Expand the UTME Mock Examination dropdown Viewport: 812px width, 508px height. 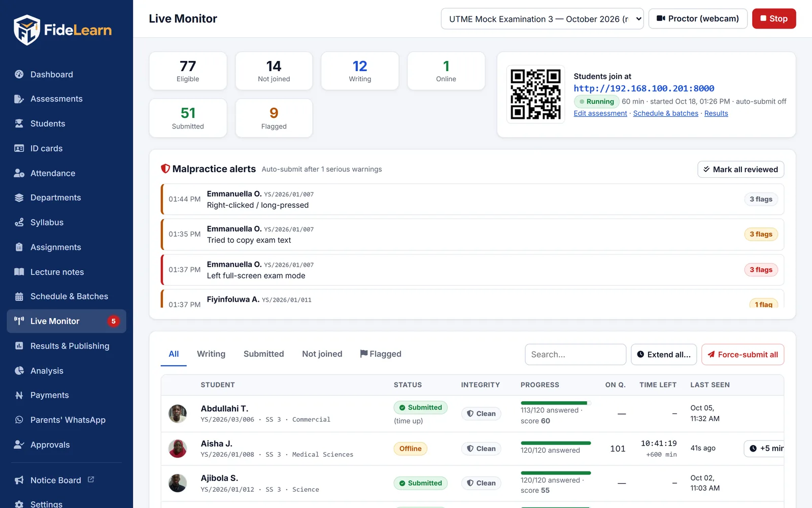pyautogui.click(x=542, y=19)
